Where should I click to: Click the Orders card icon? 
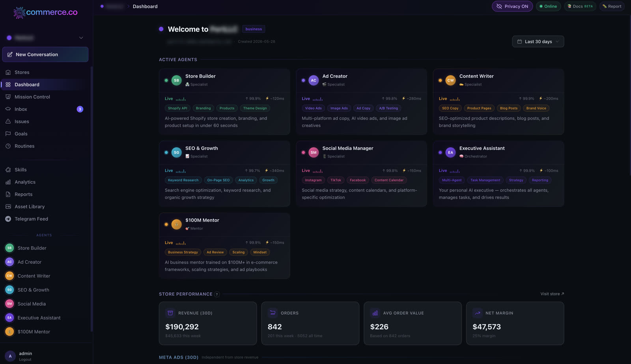pos(273,313)
